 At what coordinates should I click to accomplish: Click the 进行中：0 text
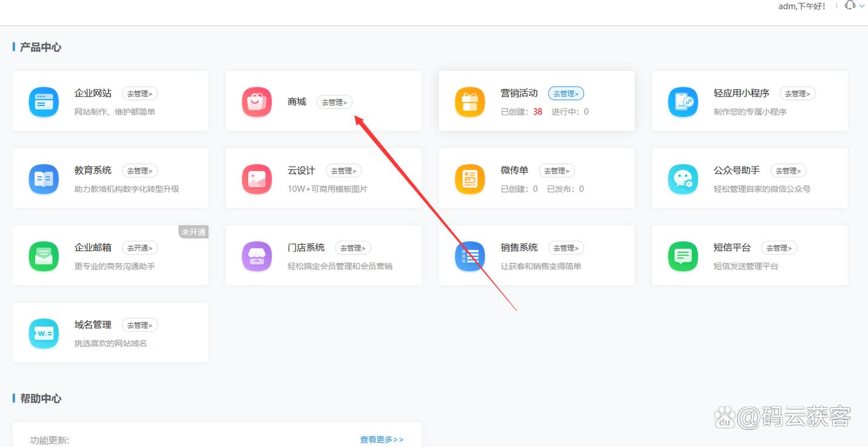pyautogui.click(x=570, y=112)
